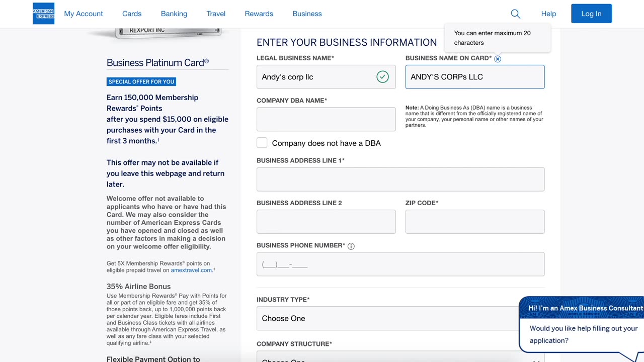
Task: Open the Banking menu
Action: click(174, 14)
